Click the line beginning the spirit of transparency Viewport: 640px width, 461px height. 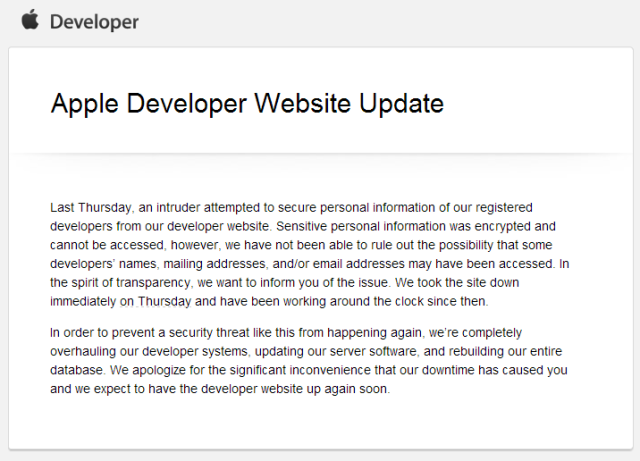[x=284, y=283]
